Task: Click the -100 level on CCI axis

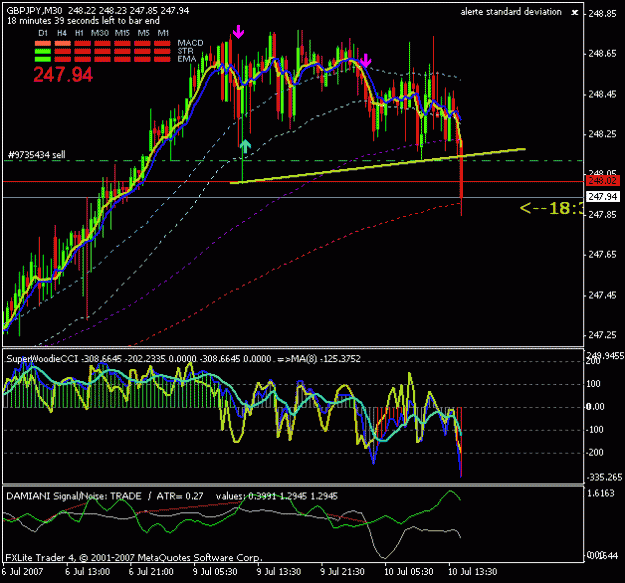Action: point(595,430)
